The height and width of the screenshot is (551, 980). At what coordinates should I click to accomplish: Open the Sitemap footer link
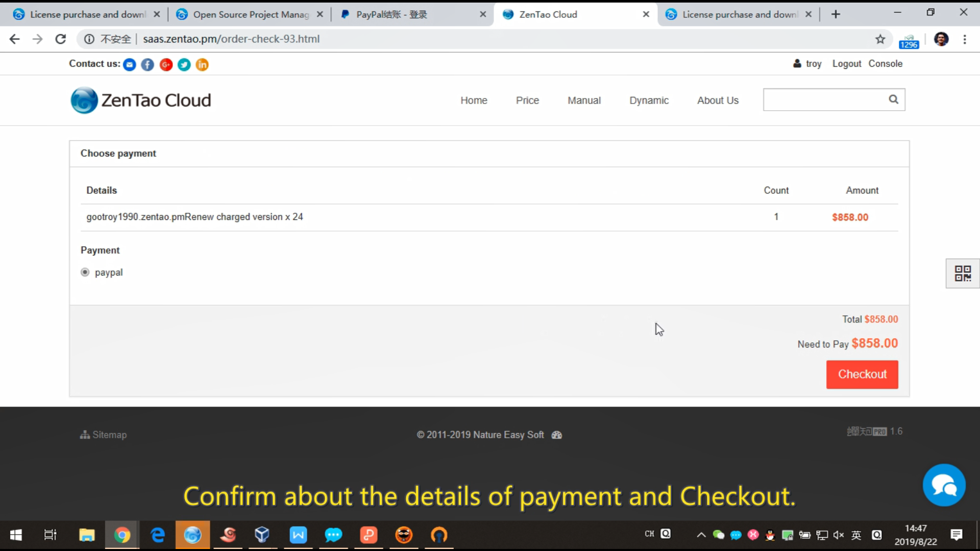click(103, 435)
